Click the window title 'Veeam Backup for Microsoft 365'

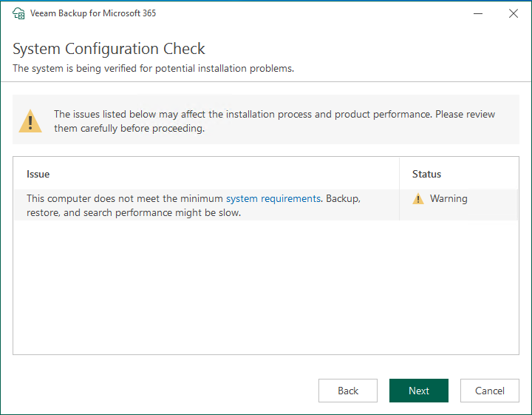point(92,13)
